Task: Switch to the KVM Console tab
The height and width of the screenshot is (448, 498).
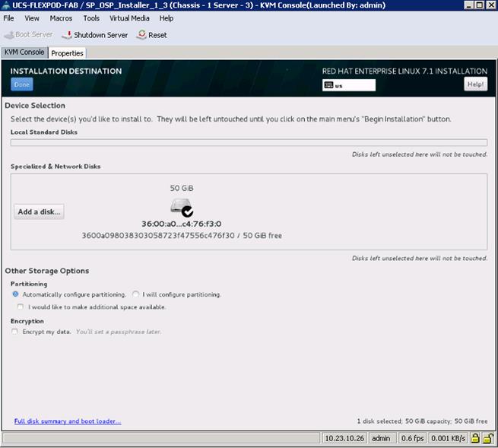Action: pyautogui.click(x=24, y=52)
